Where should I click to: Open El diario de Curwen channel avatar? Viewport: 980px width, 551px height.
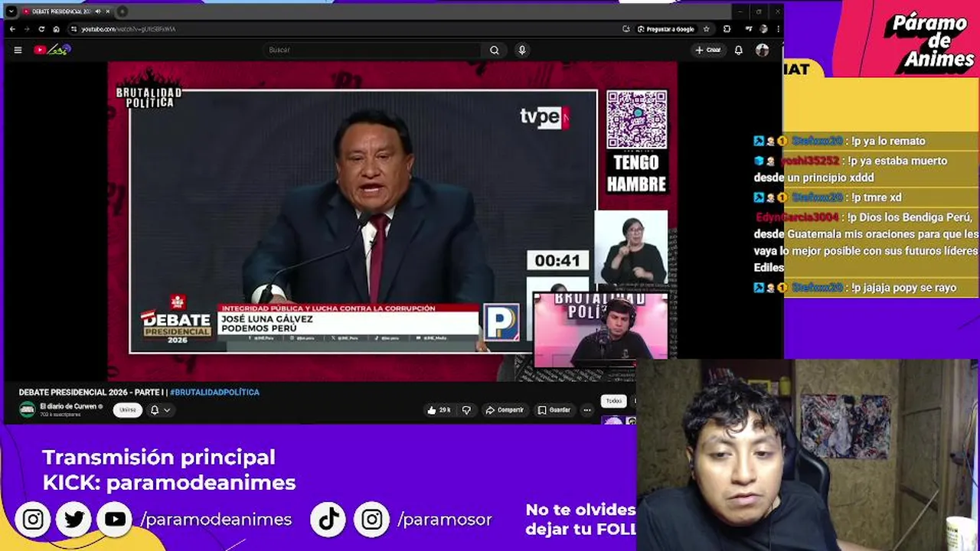(x=28, y=410)
